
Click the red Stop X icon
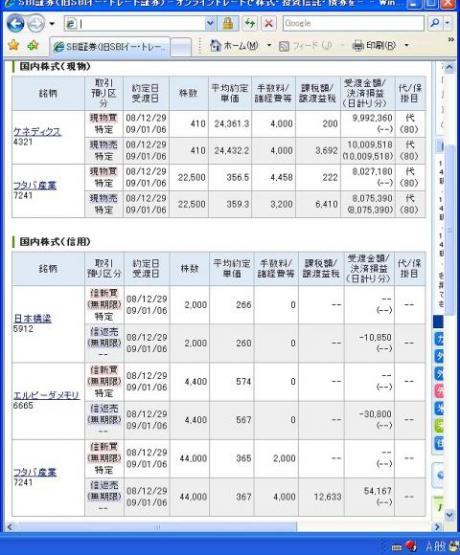click(269, 24)
